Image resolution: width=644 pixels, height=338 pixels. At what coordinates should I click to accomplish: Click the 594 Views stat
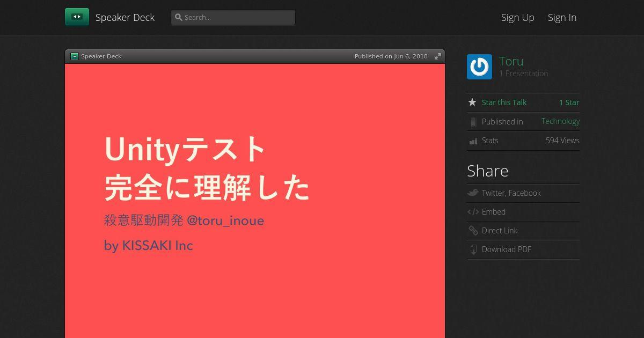tap(562, 141)
